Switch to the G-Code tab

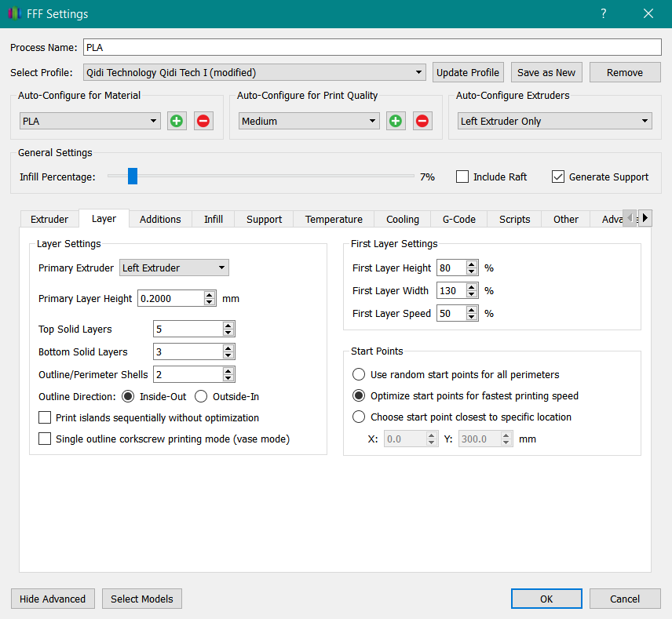[459, 220]
